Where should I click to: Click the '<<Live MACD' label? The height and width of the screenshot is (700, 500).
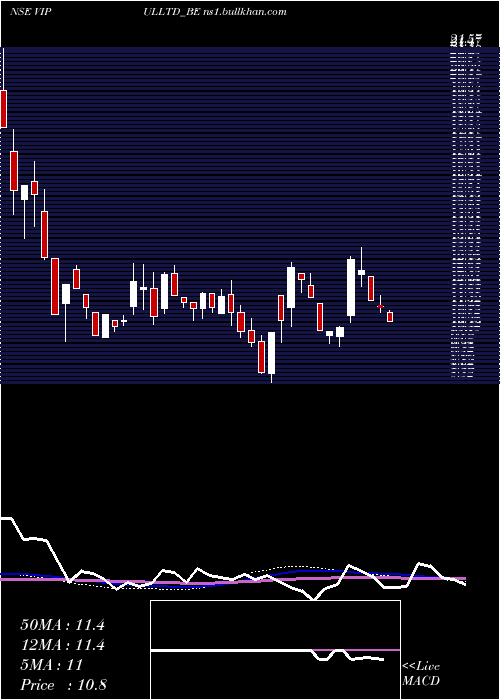tap(421, 674)
